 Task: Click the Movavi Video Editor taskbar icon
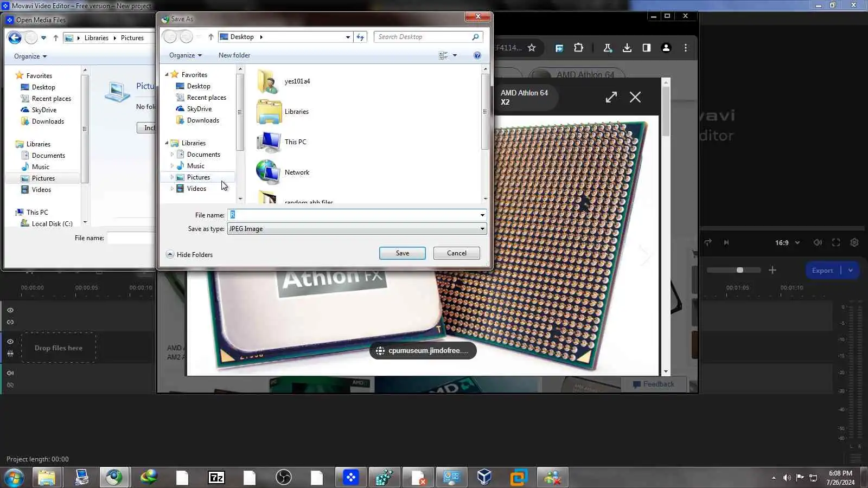350,478
